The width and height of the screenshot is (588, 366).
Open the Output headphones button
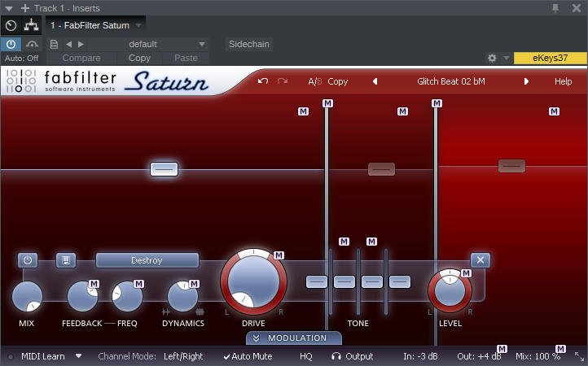[x=353, y=356]
